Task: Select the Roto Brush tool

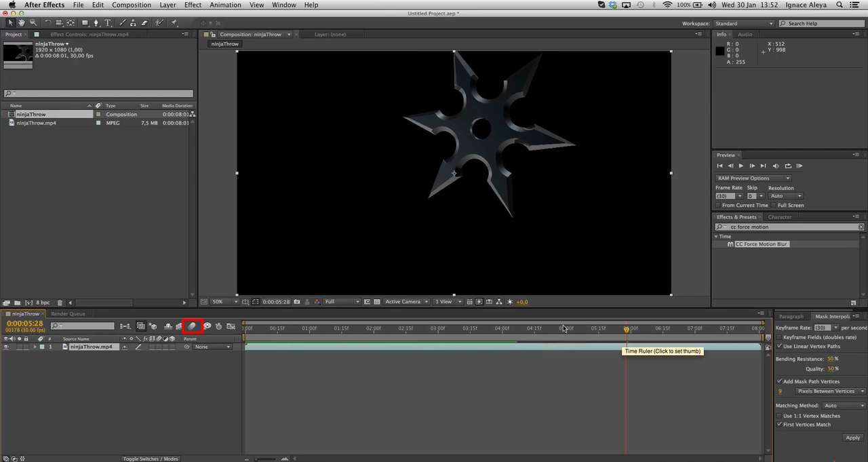Action: tap(159, 23)
